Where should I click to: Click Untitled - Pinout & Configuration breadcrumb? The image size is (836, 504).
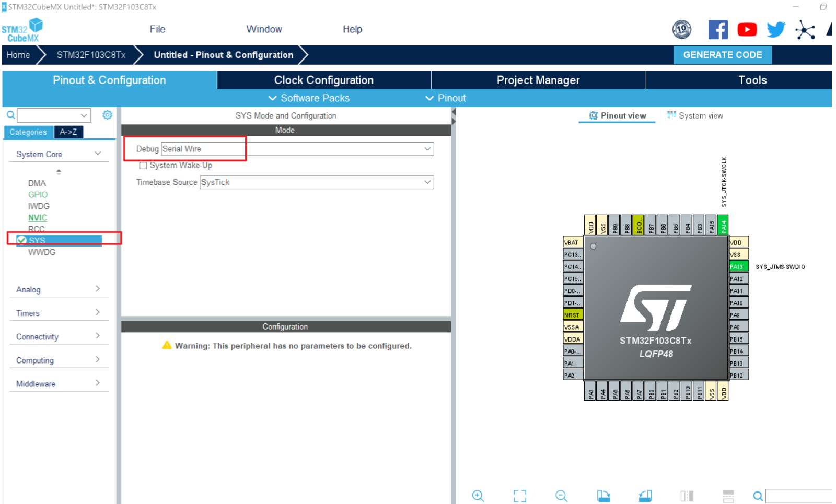224,55
